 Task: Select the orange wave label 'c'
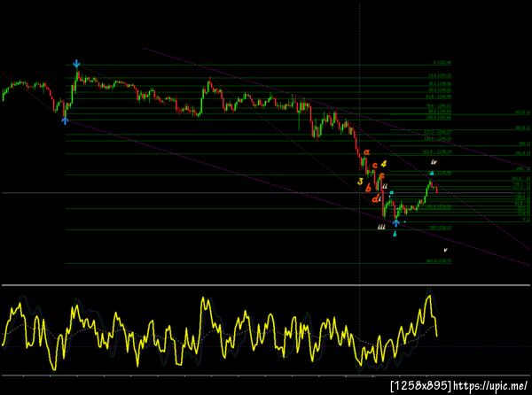coord(374,166)
